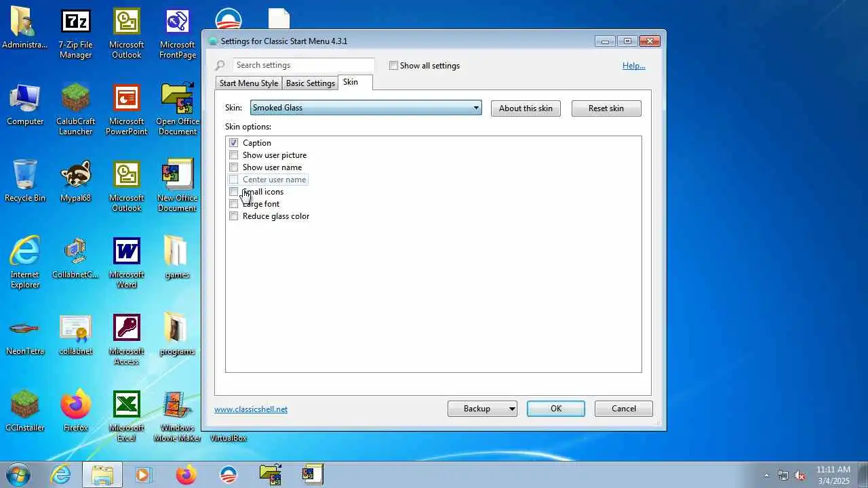Uncheck the Caption skin option
Screen dimensions: 868x488
pos(234,143)
